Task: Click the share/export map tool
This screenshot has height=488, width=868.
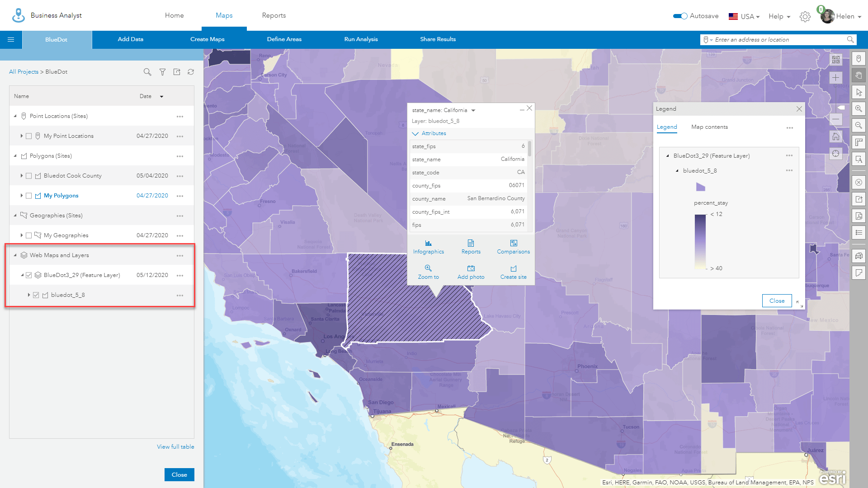Action: pos(859,199)
